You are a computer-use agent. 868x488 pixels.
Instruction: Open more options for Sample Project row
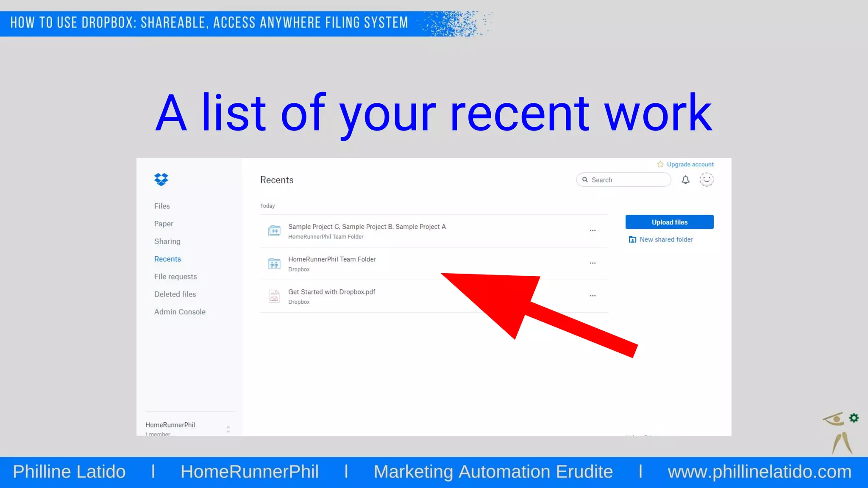pyautogui.click(x=593, y=231)
